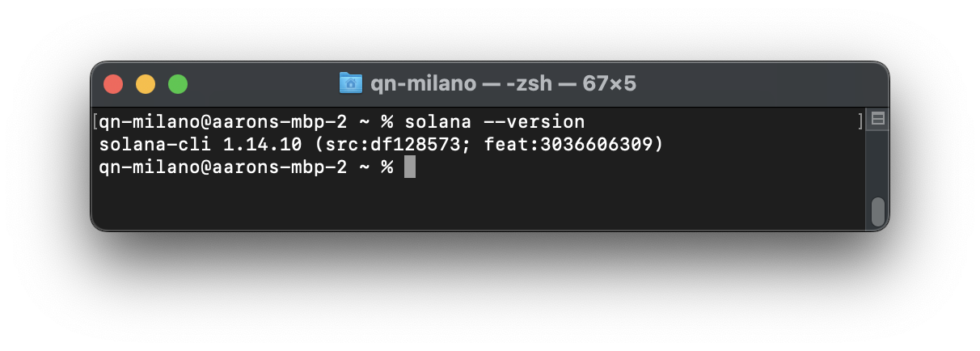This screenshot has height=351, width=980.
Task: Close the qn-milano terminal window
Action: (x=113, y=84)
